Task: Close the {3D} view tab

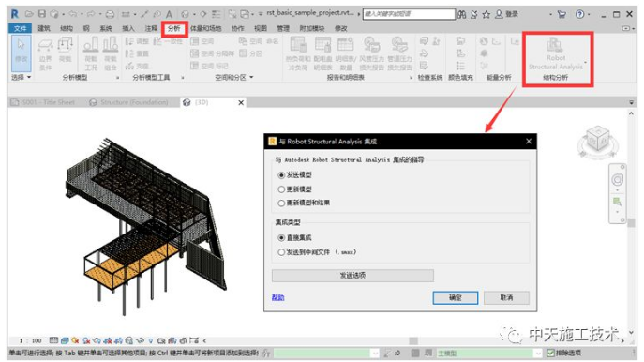Action: pos(241,103)
